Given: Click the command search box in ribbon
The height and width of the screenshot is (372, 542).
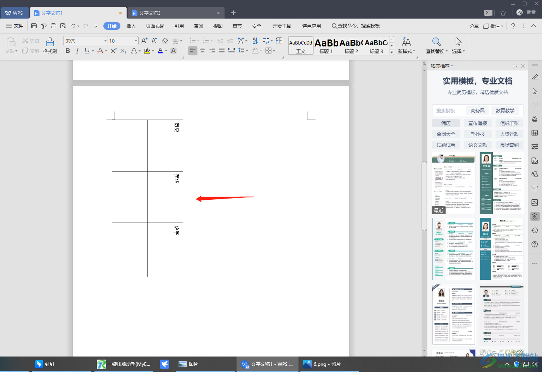Looking at the screenshot, I should [x=356, y=26].
